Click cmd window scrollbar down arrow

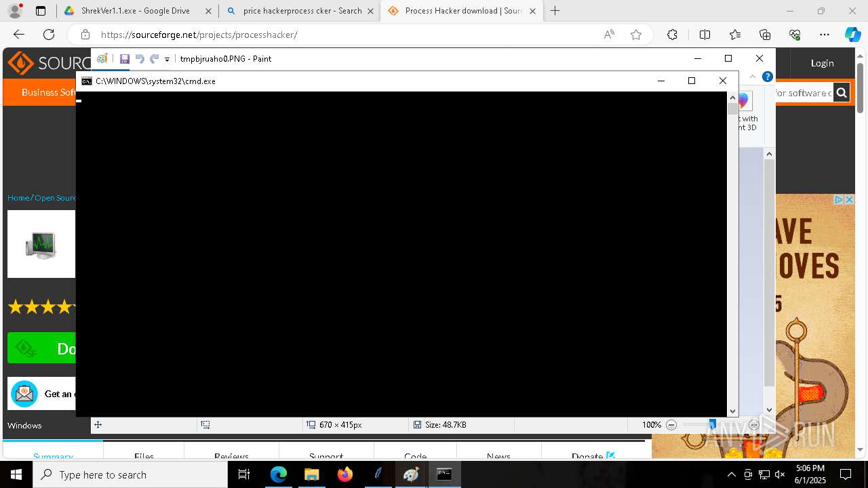(x=732, y=411)
